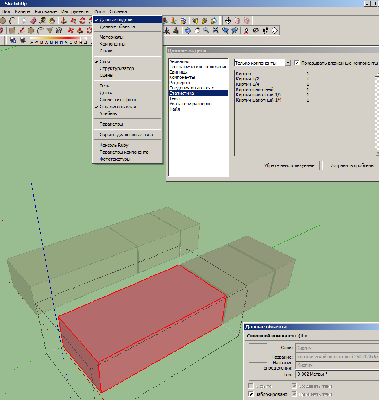379x400 pixels.
Task: Choose 'Материалы' from Window menu
Action: pyautogui.click(x=127, y=37)
